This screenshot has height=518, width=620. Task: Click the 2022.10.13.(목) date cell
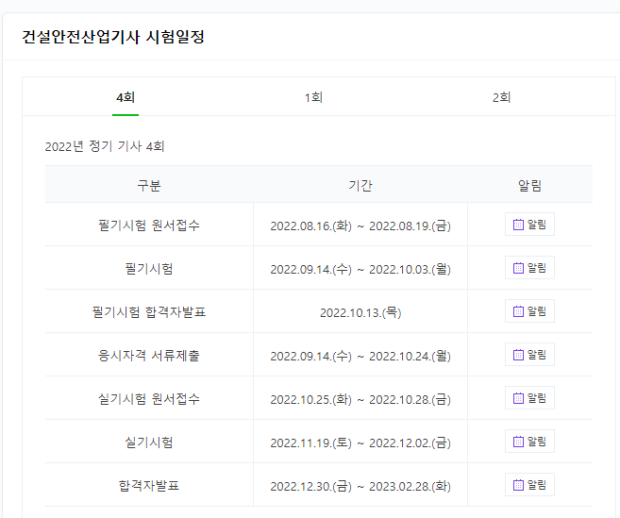[x=360, y=312]
